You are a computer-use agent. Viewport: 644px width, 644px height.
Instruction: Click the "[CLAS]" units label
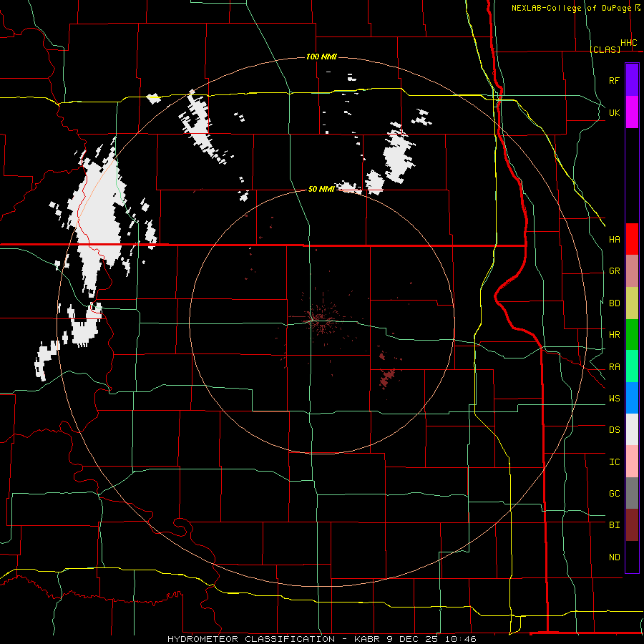point(605,49)
